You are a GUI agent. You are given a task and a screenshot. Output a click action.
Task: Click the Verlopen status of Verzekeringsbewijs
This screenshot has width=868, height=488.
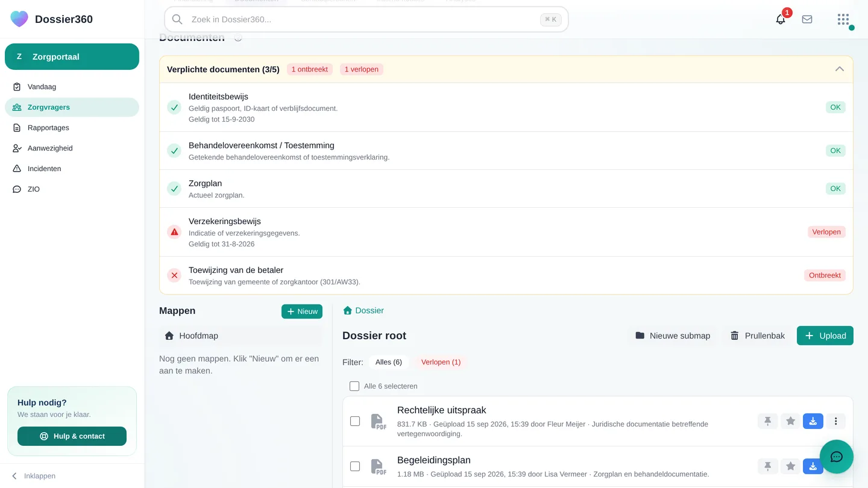pyautogui.click(x=826, y=232)
